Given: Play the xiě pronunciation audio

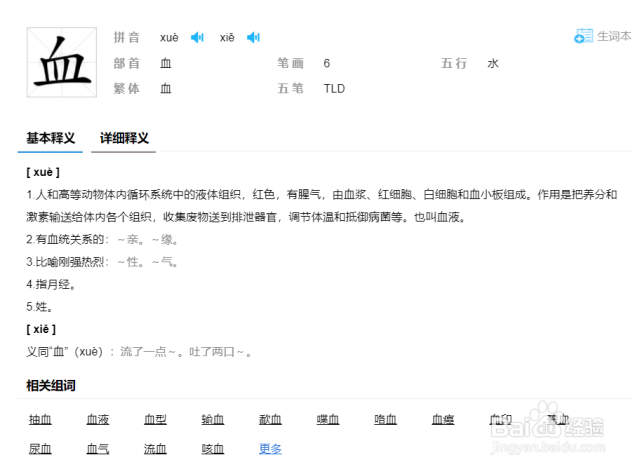Looking at the screenshot, I should pos(253,38).
